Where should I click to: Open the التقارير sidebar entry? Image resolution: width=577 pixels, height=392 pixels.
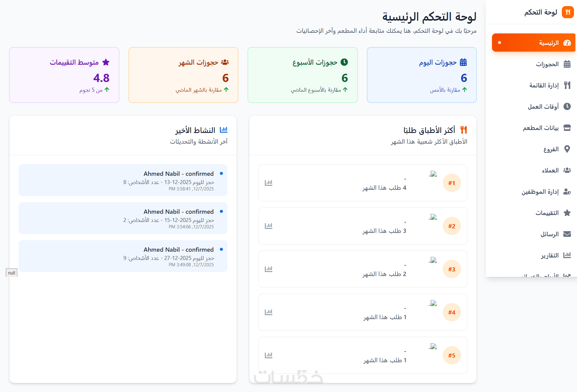coord(549,255)
